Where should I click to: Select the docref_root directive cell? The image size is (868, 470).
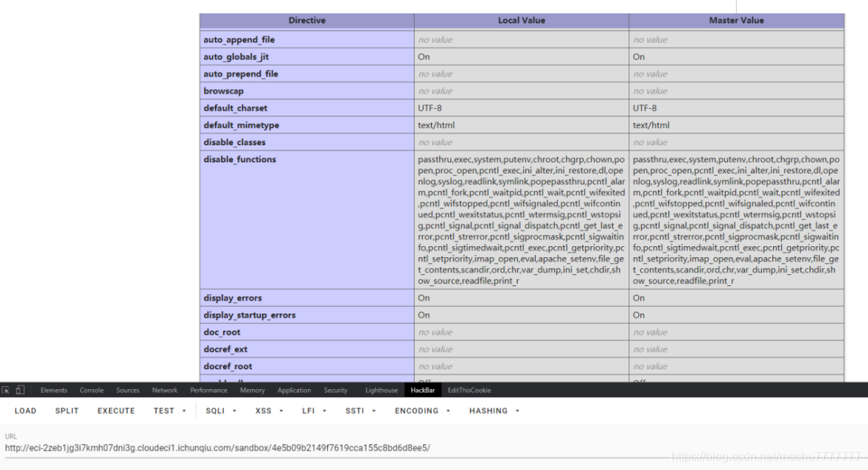(306, 367)
